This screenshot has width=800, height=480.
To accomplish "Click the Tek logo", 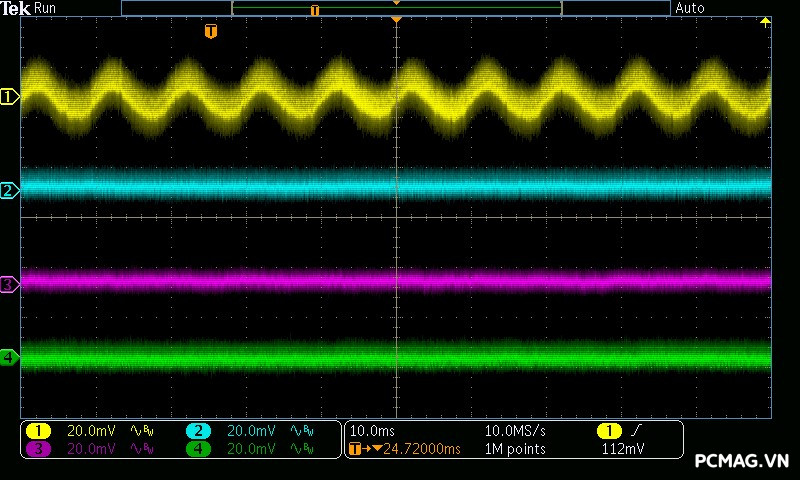I will 15,8.
